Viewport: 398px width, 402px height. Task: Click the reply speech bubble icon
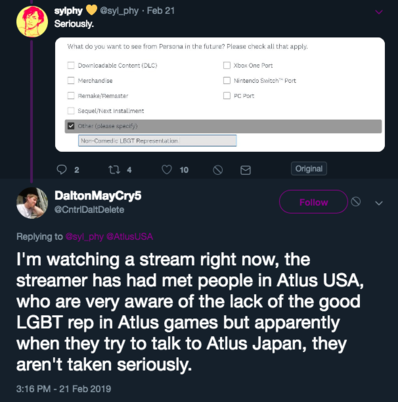point(62,170)
